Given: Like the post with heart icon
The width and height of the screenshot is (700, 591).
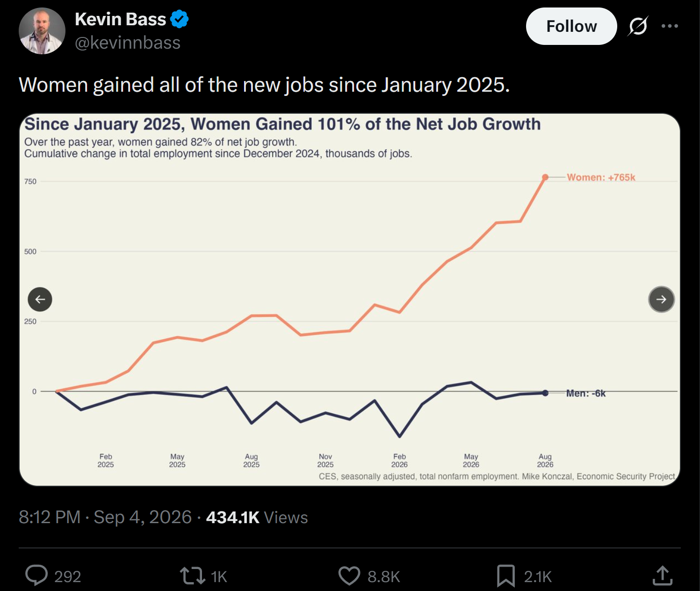Looking at the screenshot, I should click(349, 576).
